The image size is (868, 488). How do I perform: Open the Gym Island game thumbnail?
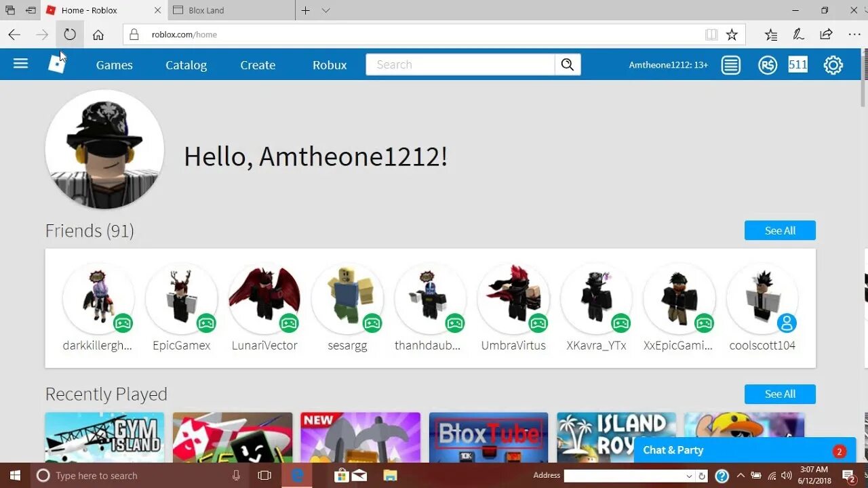104,437
